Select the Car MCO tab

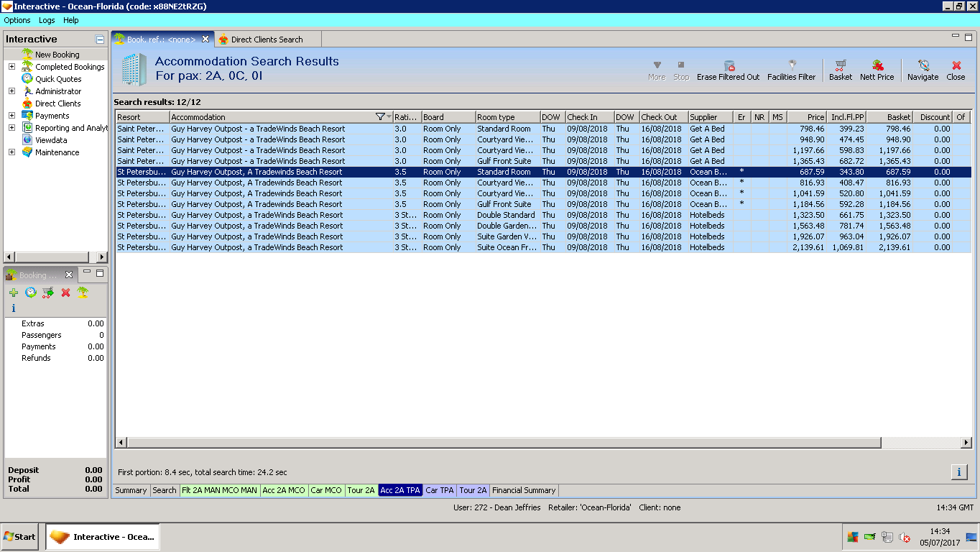click(x=326, y=490)
